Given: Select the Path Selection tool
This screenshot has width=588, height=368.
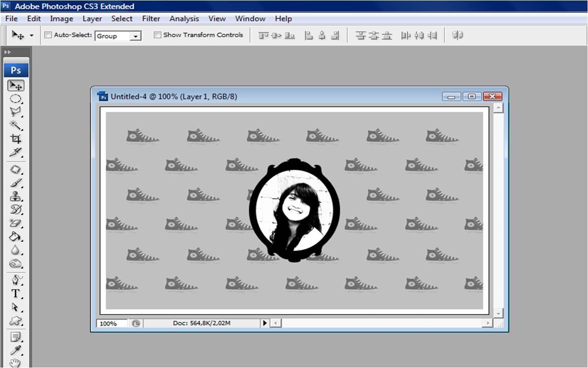Looking at the screenshot, I should point(16,307).
